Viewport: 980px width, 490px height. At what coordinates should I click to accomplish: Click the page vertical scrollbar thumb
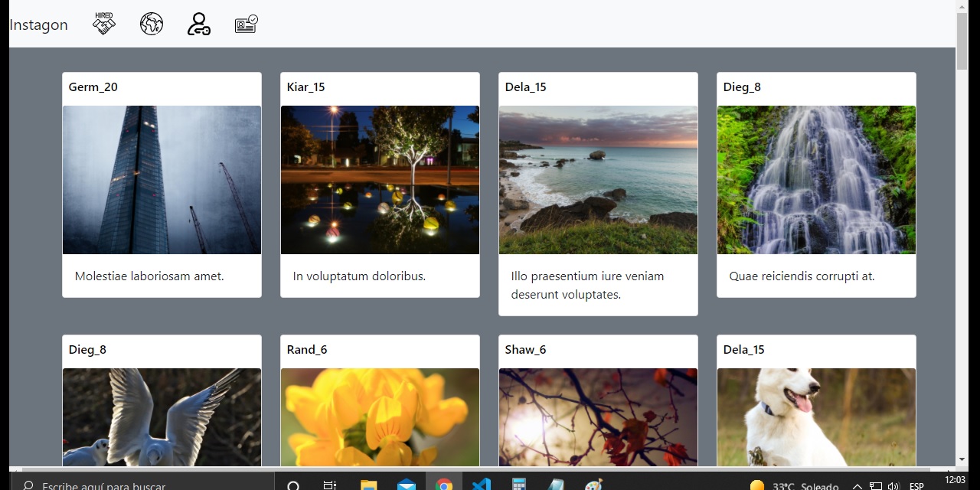[962, 41]
